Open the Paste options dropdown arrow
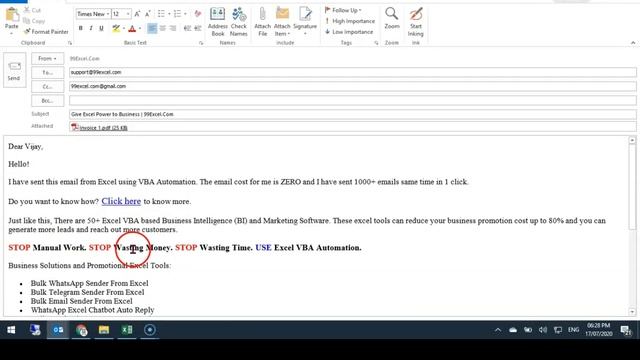This screenshot has width=640, height=360. click(x=11, y=34)
